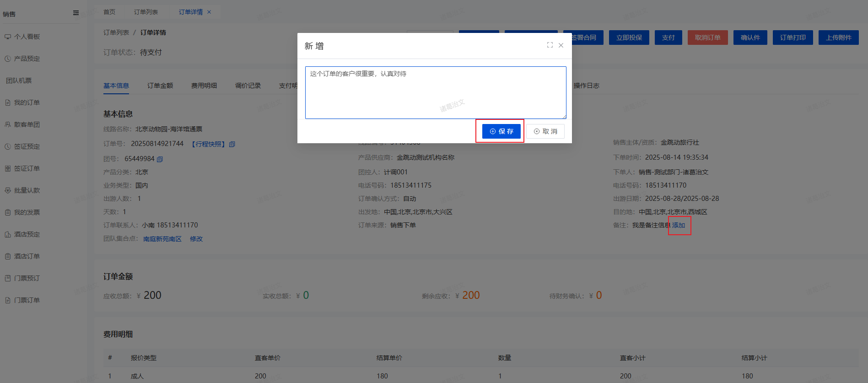
Task: Open 我的发票 sidebar item
Action: pyautogui.click(x=27, y=212)
